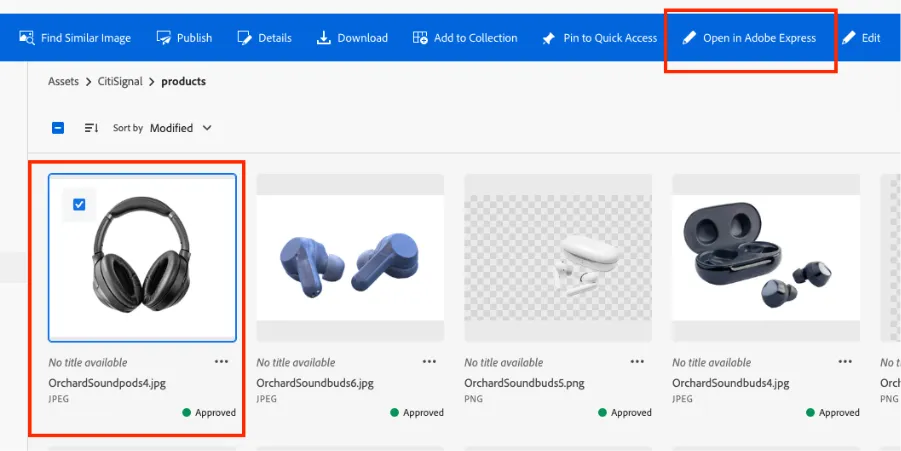The width and height of the screenshot is (901, 451).
Task: Click the Download label in the toolbar
Action: click(363, 38)
